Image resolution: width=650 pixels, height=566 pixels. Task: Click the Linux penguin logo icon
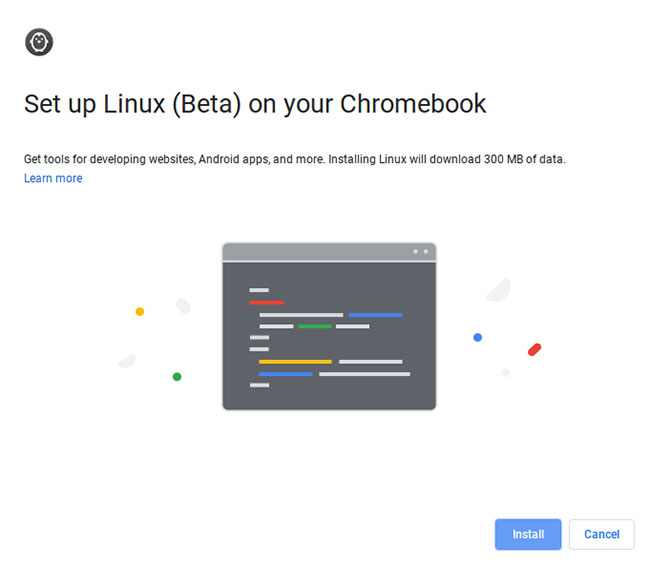click(39, 42)
